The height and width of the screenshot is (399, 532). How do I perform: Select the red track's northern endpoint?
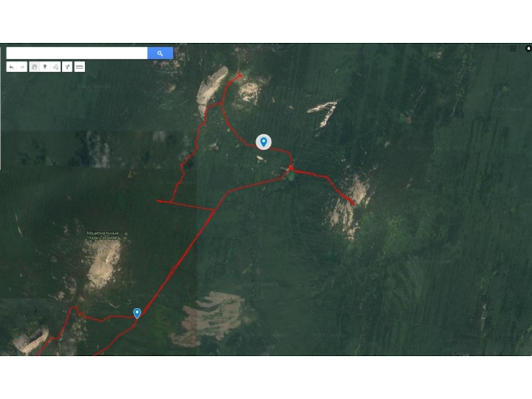pos(239,74)
